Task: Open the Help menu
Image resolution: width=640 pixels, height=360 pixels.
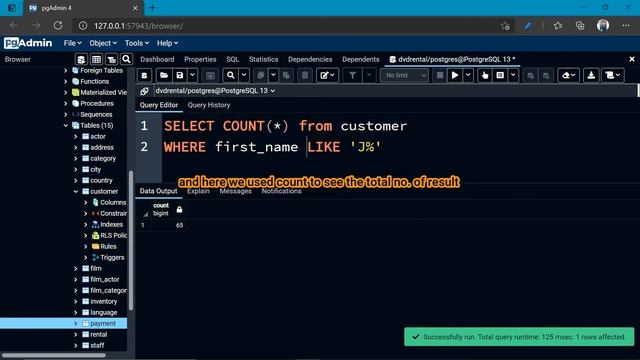Action: coord(167,43)
